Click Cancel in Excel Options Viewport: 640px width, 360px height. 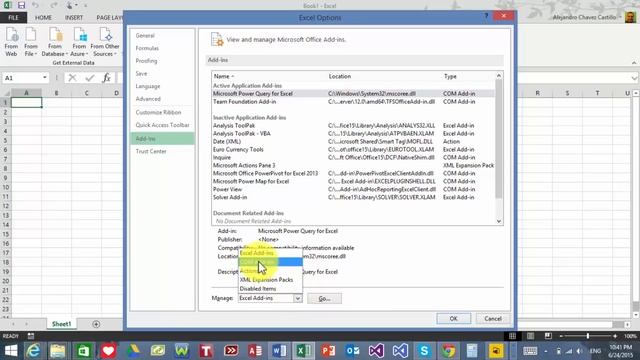tap(493, 318)
